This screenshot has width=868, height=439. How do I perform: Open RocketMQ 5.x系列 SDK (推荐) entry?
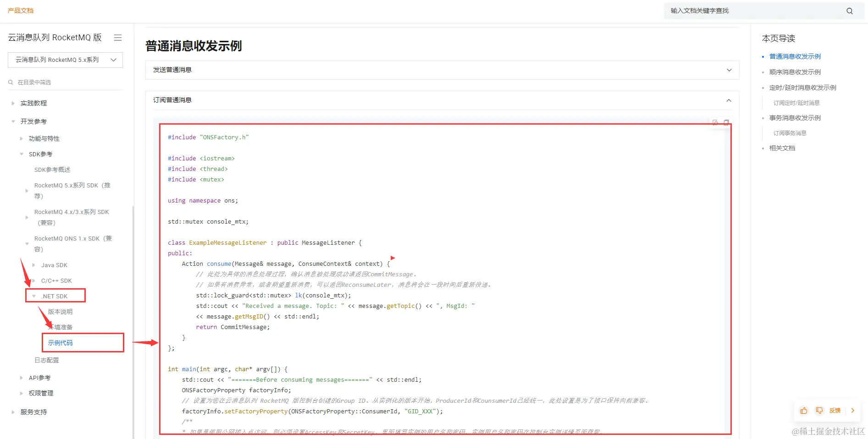pos(72,191)
